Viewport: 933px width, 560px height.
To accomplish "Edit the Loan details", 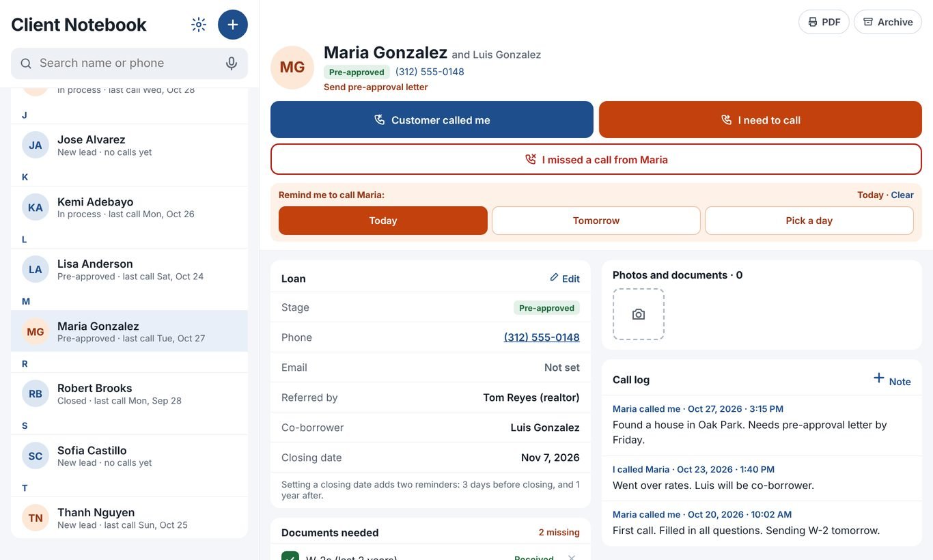I will pyautogui.click(x=565, y=279).
